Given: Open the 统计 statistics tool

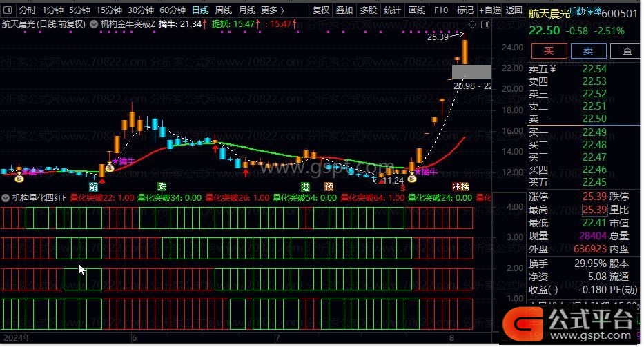Looking at the screenshot, I should (x=392, y=10).
